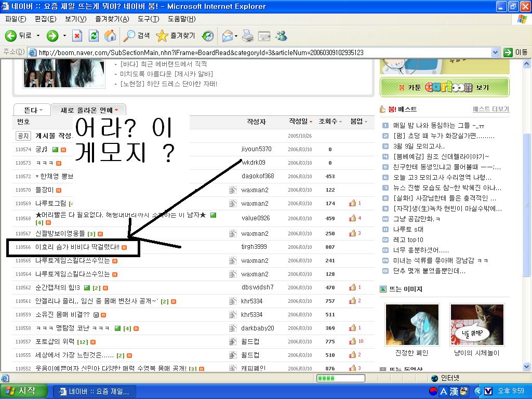532x399 pixels.
Task: Click the address bar URL field
Action: [260, 52]
